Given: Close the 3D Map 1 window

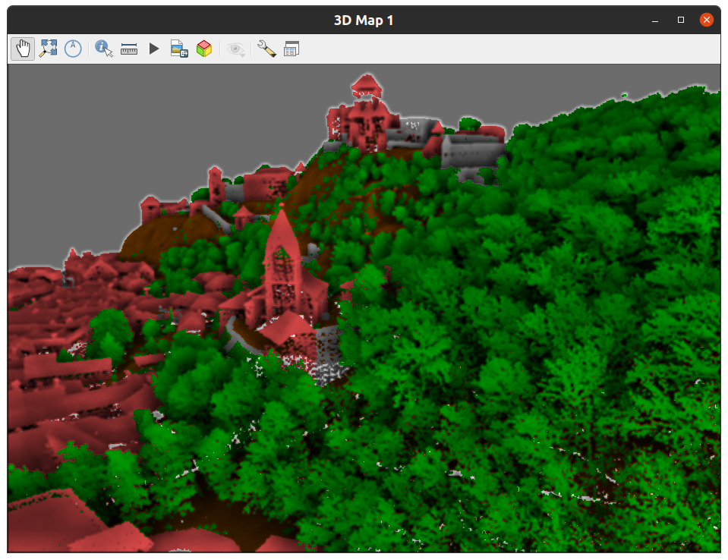Looking at the screenshot, I should point(706,20).
